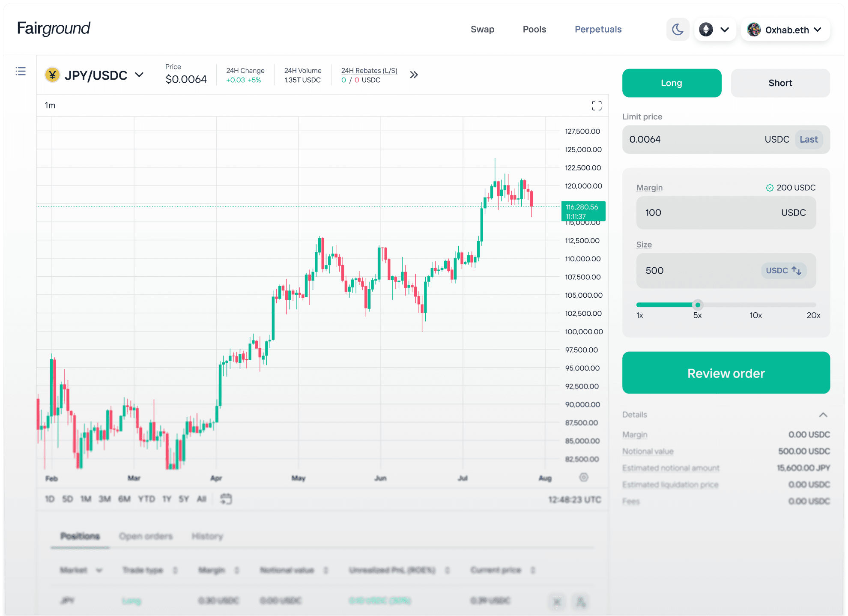Click the Ethereum network icon
The image size is (848, 616).
pos(706,30)
